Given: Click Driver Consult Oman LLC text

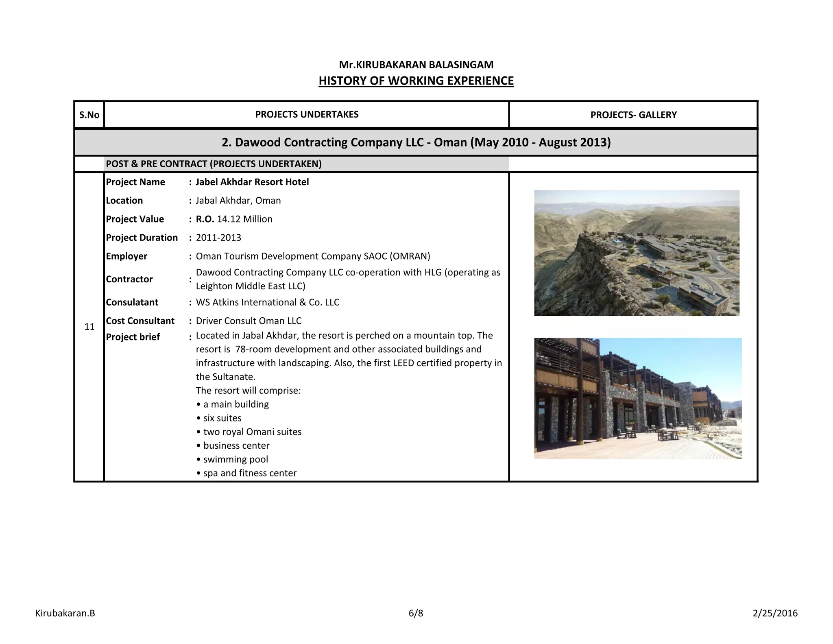Looking at the screenshot, I should click(249, 321).
